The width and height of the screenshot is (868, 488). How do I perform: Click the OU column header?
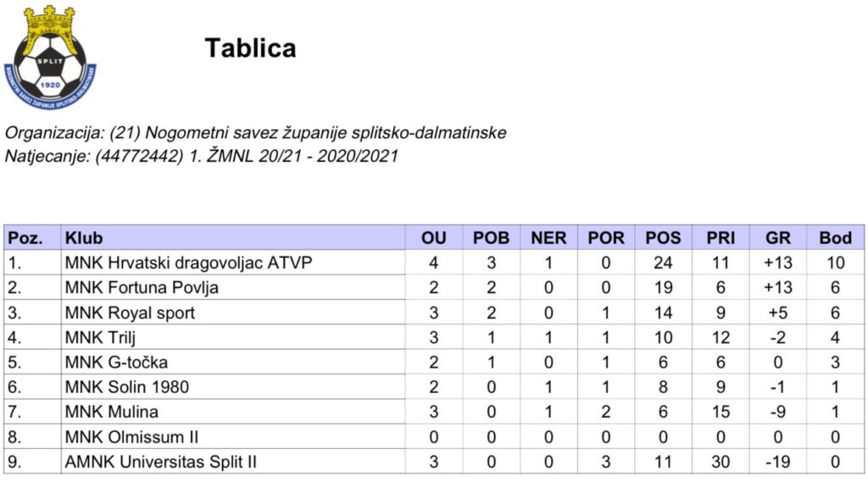[433, 238]
